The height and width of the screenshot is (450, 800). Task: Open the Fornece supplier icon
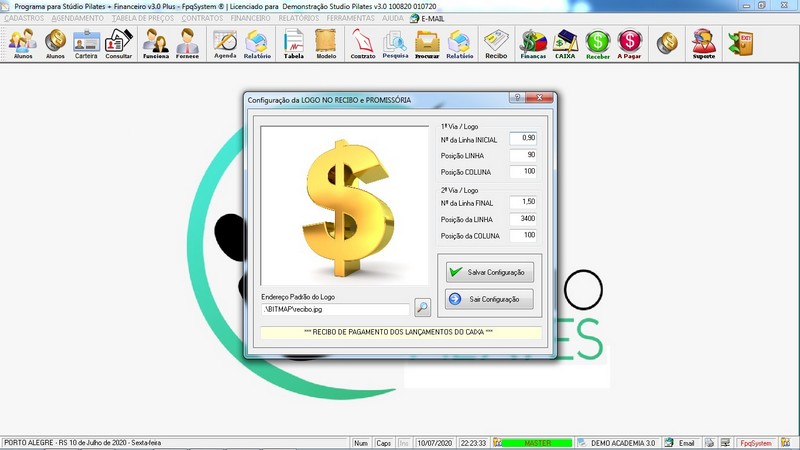187,44
